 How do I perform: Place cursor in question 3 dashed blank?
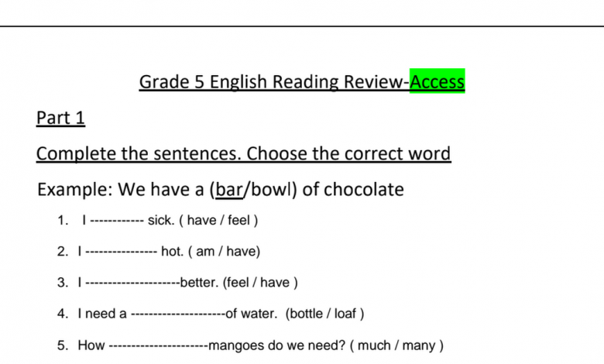132,283
